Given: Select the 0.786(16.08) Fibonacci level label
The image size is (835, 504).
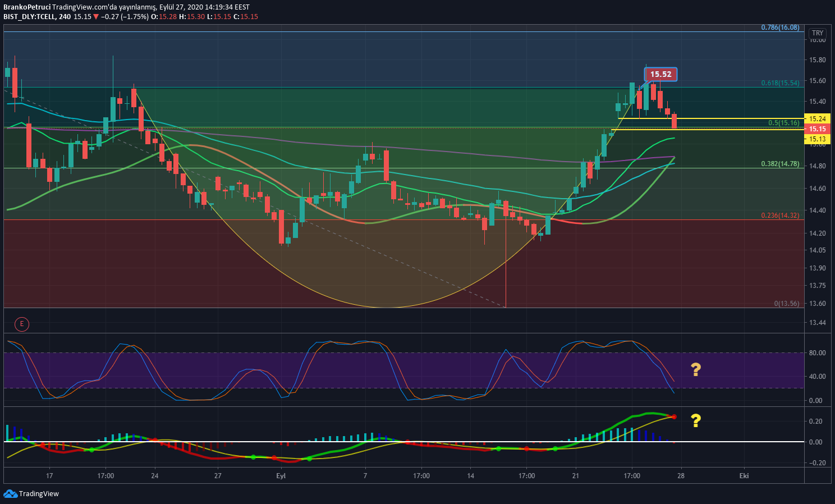Looking at the screenshot, I should coord(780,28).
